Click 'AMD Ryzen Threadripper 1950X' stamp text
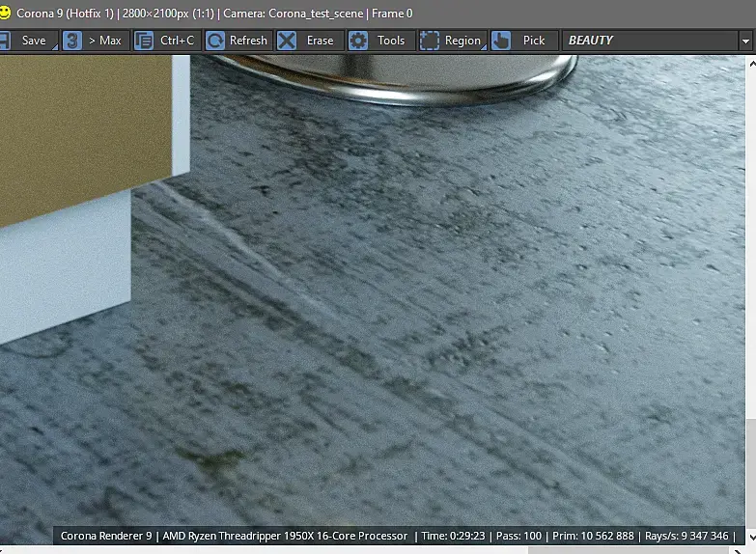Screen dimensions: 756x554 (238, 536)
